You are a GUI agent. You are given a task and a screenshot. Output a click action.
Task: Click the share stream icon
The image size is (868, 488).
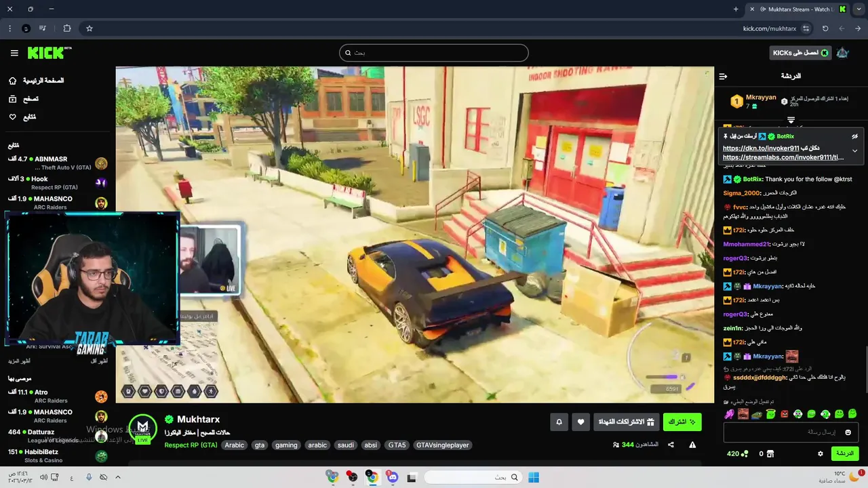[671, 445]
